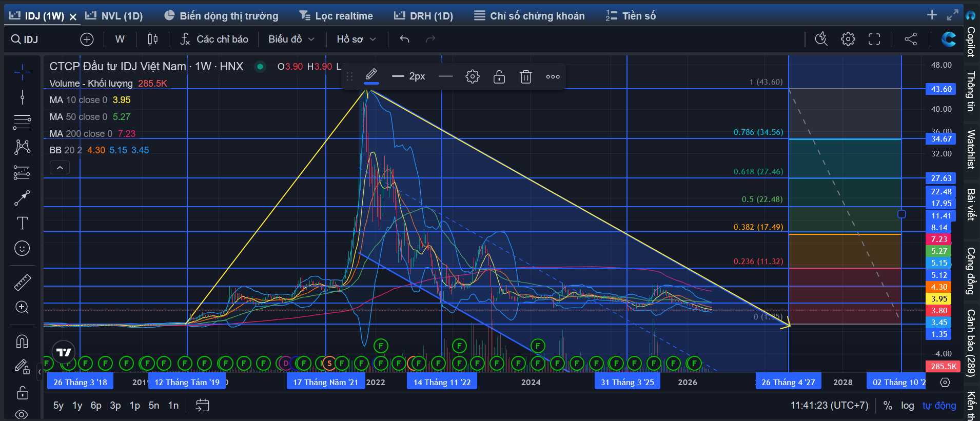Select the arrow drawing tool
Image resolution: width=980 pixels, height=421 pixels.
[x=22, y=198]
